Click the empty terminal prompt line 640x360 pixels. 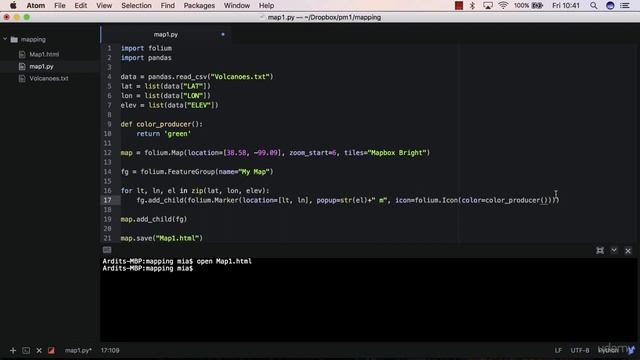point(148,269)
